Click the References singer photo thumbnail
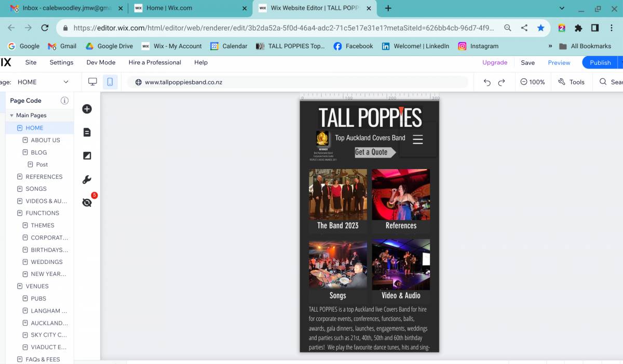Image resolution: width=623 pixels, height=364 pixels. click(x=401, y=194)
